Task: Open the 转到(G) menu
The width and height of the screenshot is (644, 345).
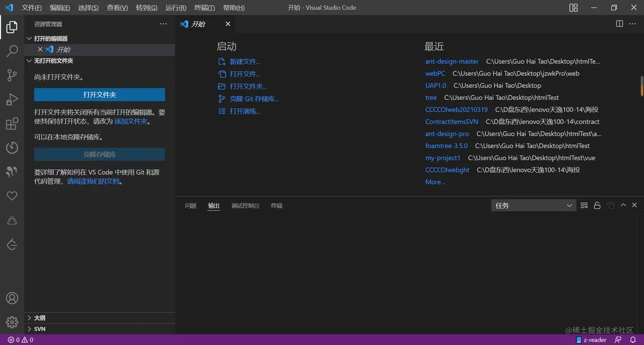Action: coord(147,8)
